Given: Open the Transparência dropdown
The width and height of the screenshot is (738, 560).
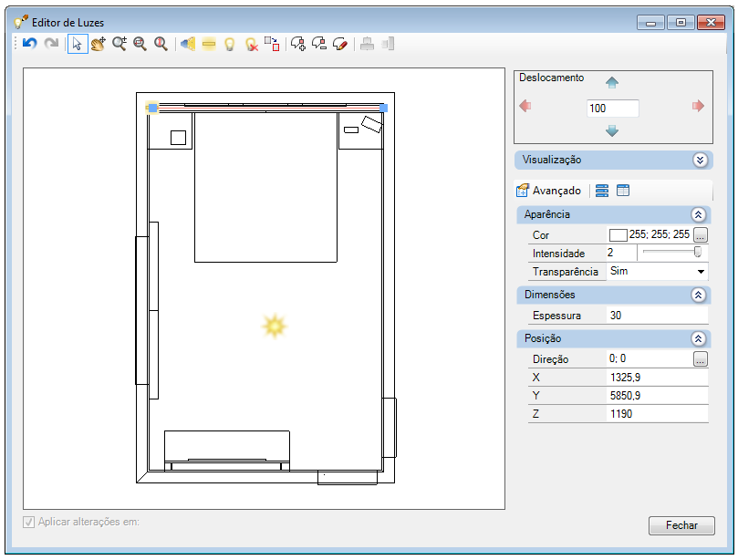Looking at the screenshot, I should 701,272.
